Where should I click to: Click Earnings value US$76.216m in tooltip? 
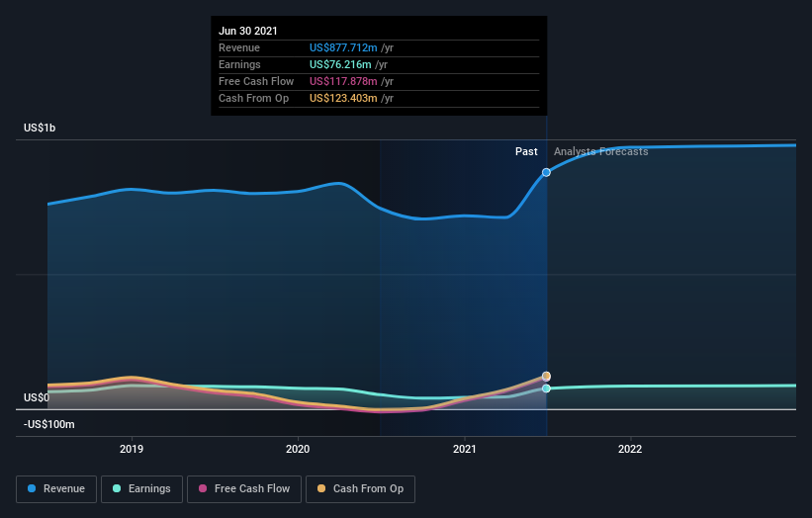click(x=340, y=64)
